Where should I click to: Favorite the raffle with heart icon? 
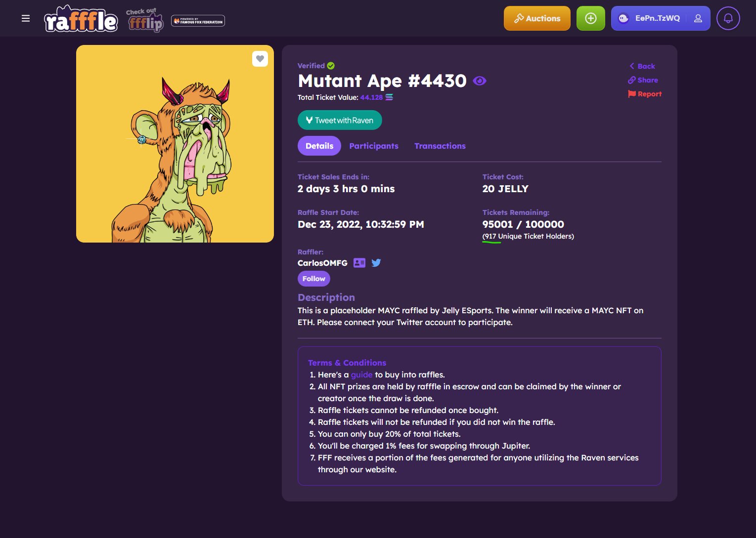tap(260, 59)
